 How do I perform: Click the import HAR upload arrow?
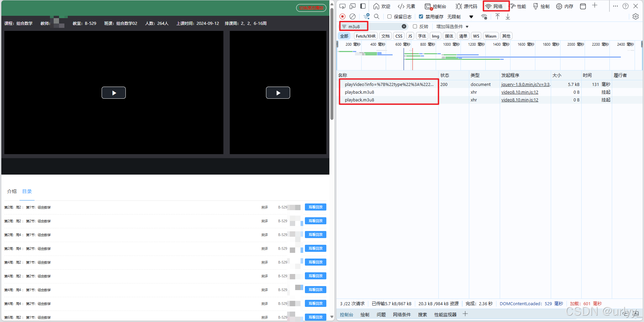(x=497, y=16)
